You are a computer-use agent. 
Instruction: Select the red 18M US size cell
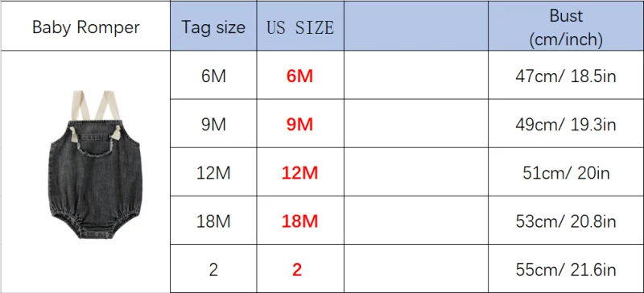pyautogui.click(x=300, y=221)
